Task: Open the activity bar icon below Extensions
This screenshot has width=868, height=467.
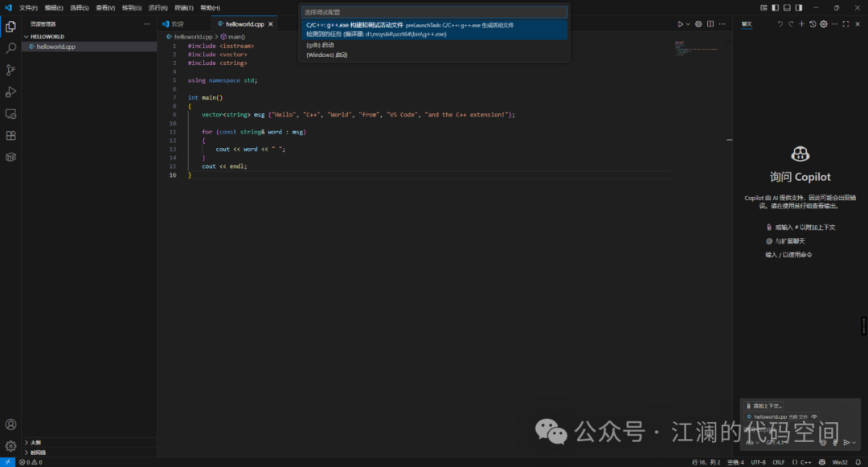Action: point(10,158)
